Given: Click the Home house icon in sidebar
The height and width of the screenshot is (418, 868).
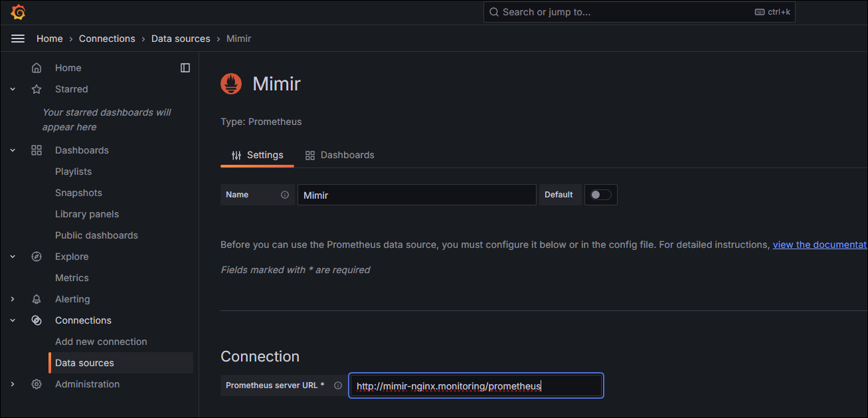Looking at the screenshot, I should click(37, 68).
